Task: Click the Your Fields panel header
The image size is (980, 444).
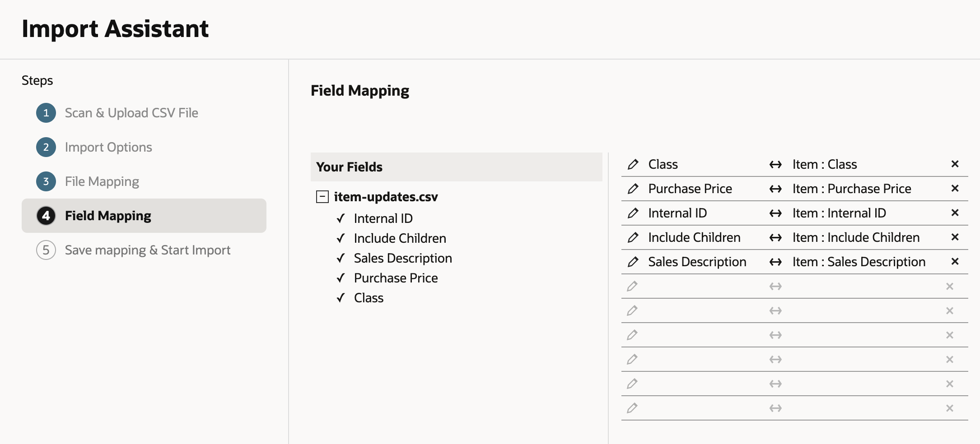Action: point(456,167)
